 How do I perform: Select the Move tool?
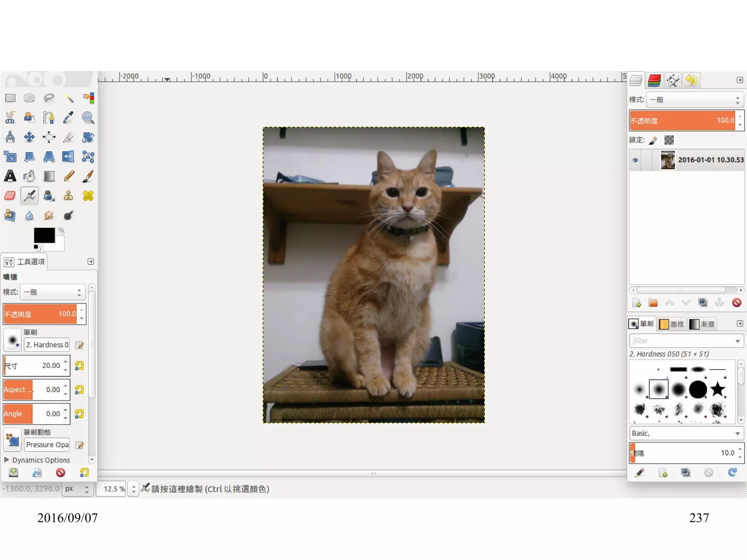tap(29, 137)
